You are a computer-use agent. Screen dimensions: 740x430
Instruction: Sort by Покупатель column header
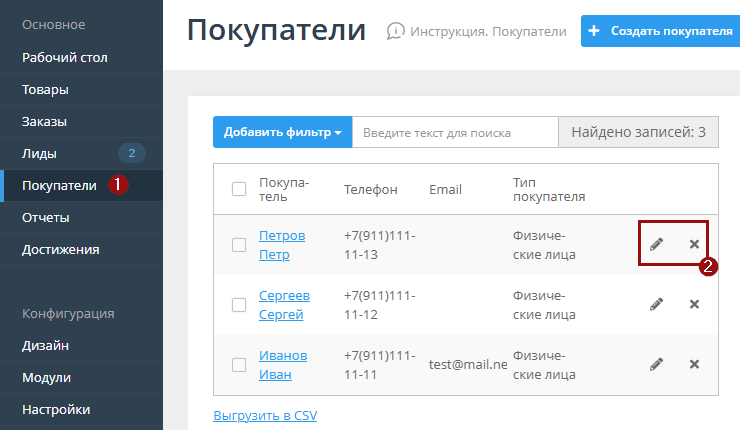[284, 189]
